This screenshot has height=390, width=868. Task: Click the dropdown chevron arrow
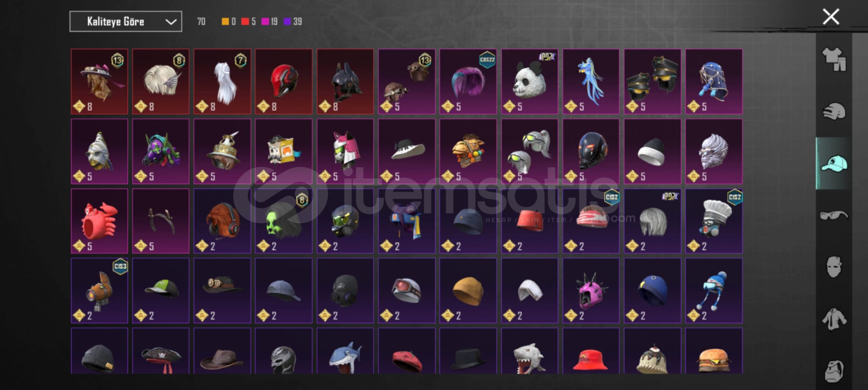170,22
